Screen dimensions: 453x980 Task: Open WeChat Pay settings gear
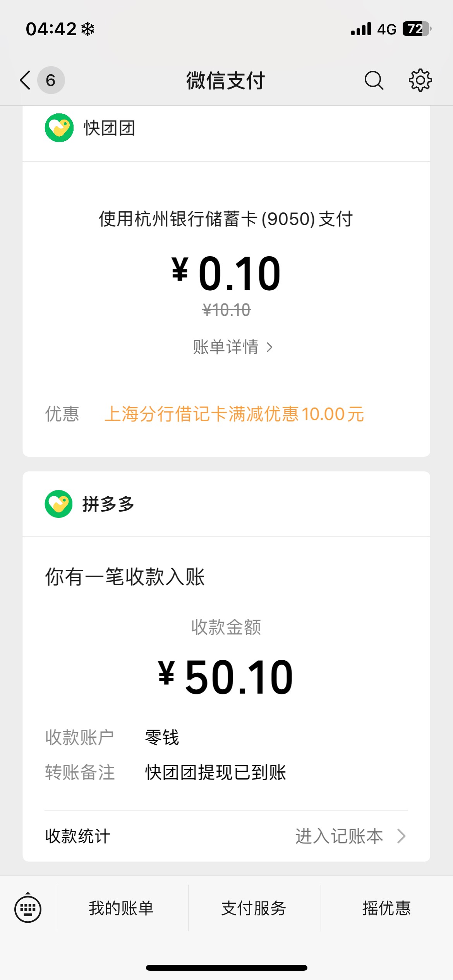coord(420,81)
